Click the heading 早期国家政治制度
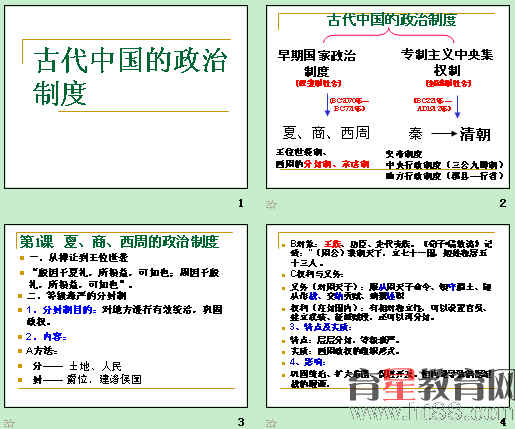 coord(317,63)
